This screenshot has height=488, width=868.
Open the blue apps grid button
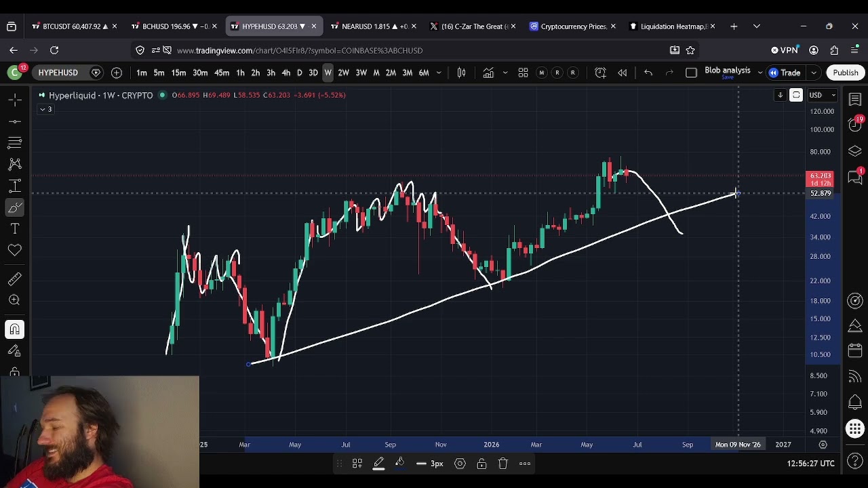pos(855,428)
